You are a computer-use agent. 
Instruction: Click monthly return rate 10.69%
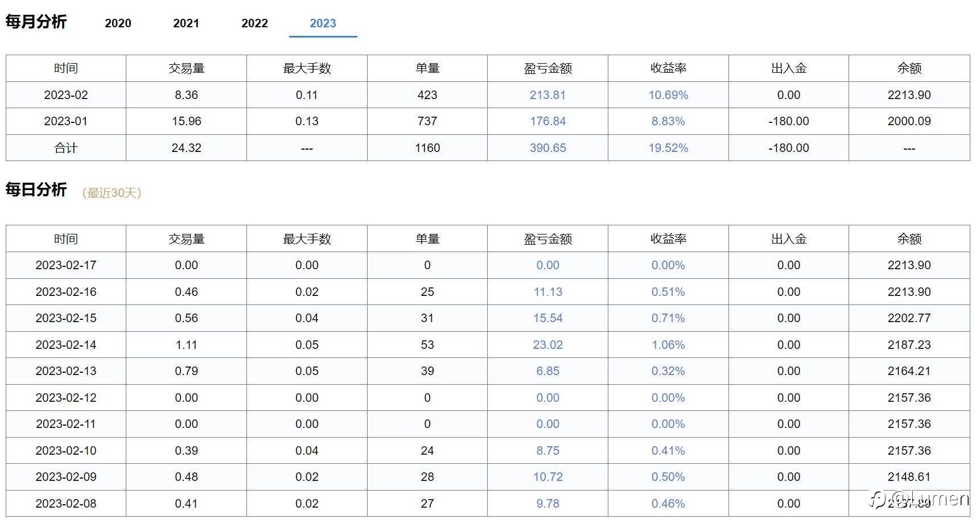point(668,95)
